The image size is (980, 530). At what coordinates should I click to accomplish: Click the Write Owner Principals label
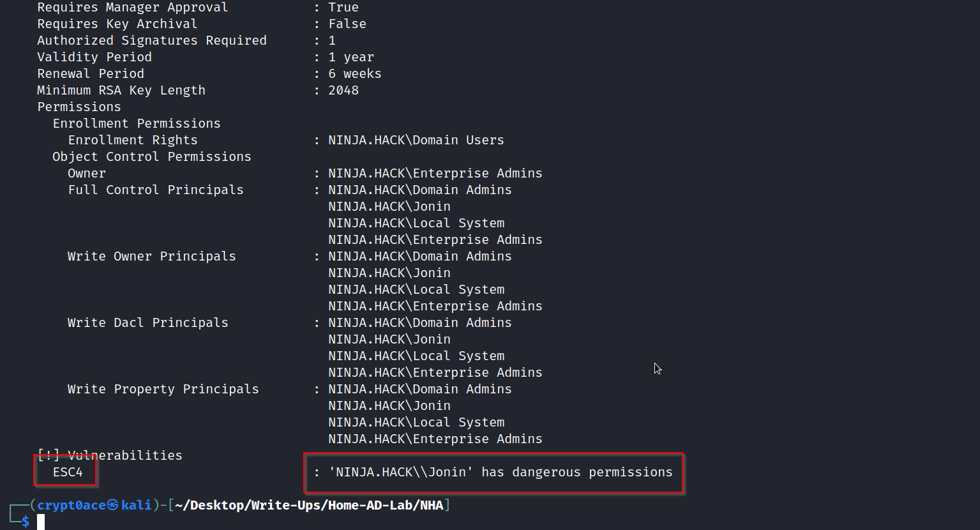pos(151,256)
